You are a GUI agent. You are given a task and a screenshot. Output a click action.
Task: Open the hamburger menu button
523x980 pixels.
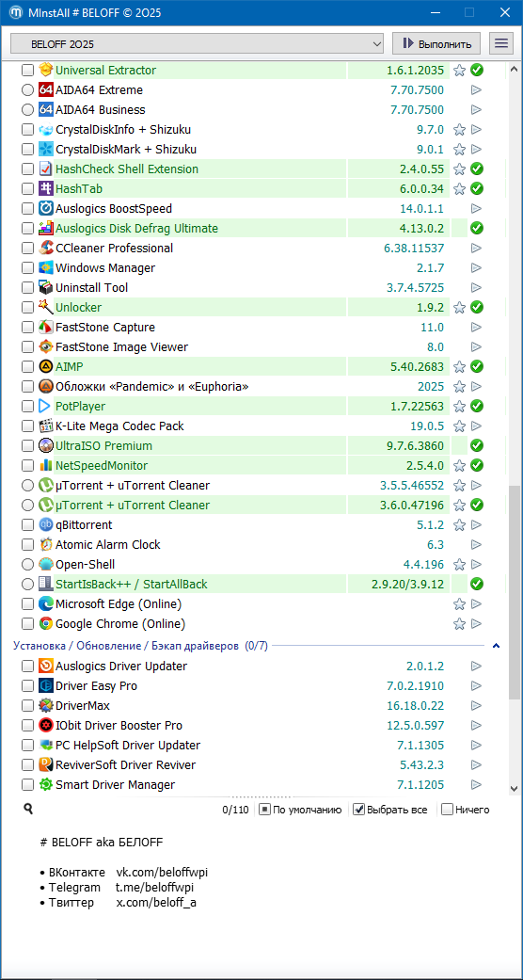pyautogui.click(x=500, y=43)
